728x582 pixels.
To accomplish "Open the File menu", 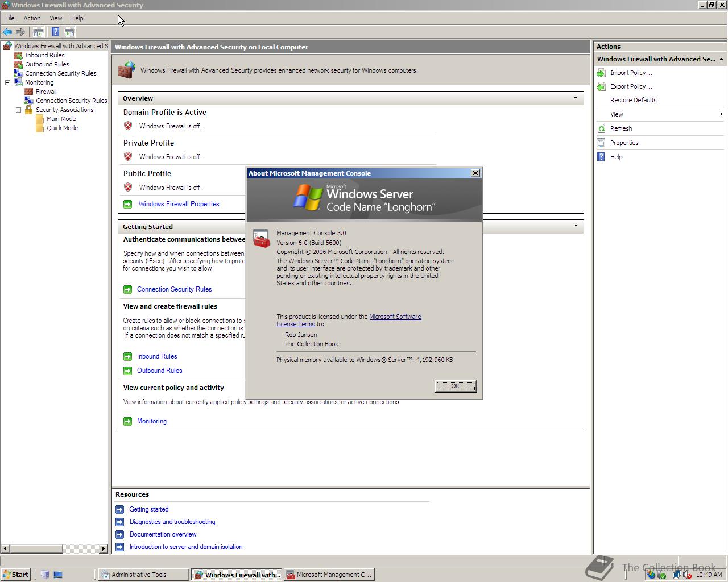I will (10, 18).
